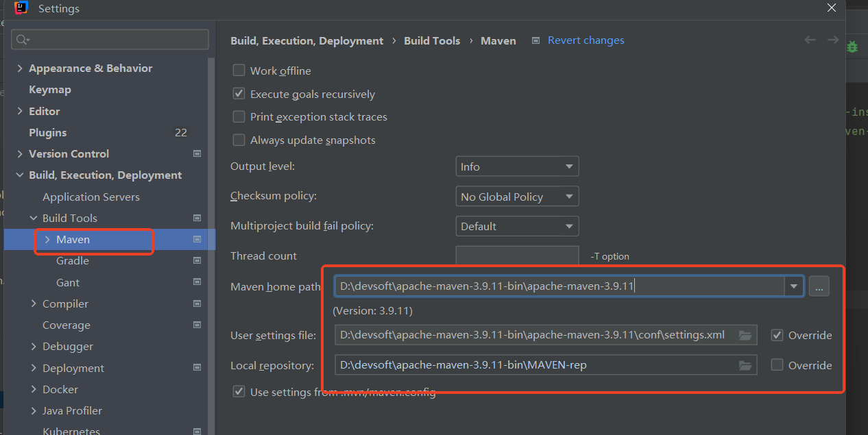Expand the Appearance & Behavior section
The height and width of the screenshot is (435, 868).
click(20, 69)
